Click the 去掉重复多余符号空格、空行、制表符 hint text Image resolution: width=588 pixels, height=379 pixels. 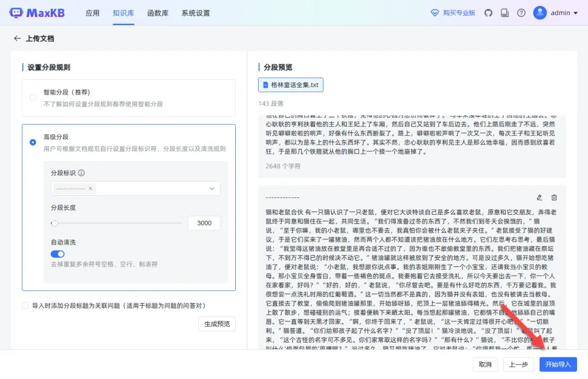click(x=104, y=264)
